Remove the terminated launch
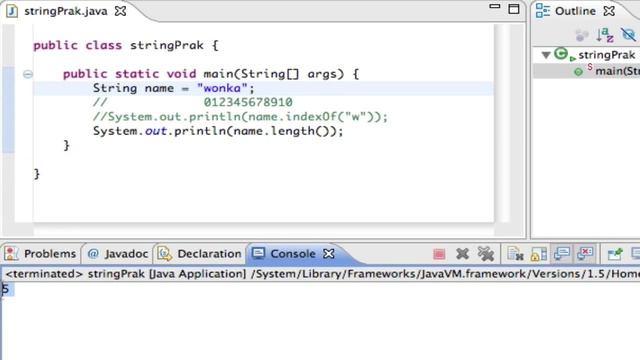This screenshot has height=360, width=640. point(462,254)
